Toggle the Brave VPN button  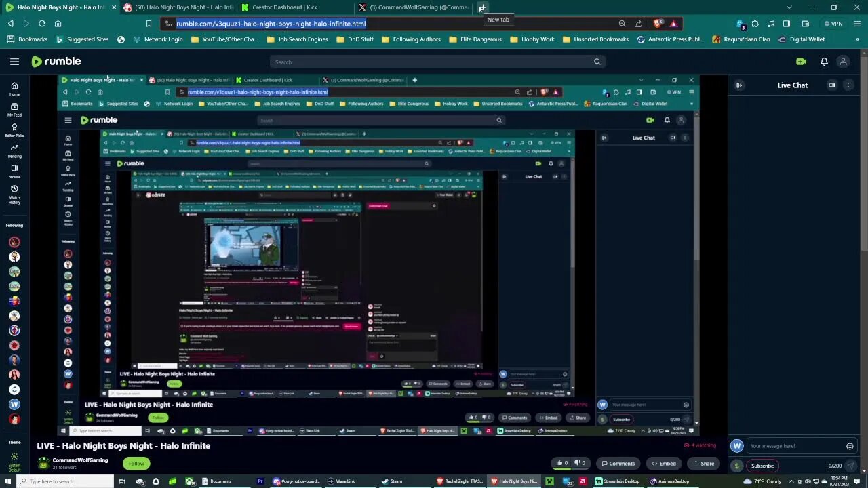coord(833,24)
